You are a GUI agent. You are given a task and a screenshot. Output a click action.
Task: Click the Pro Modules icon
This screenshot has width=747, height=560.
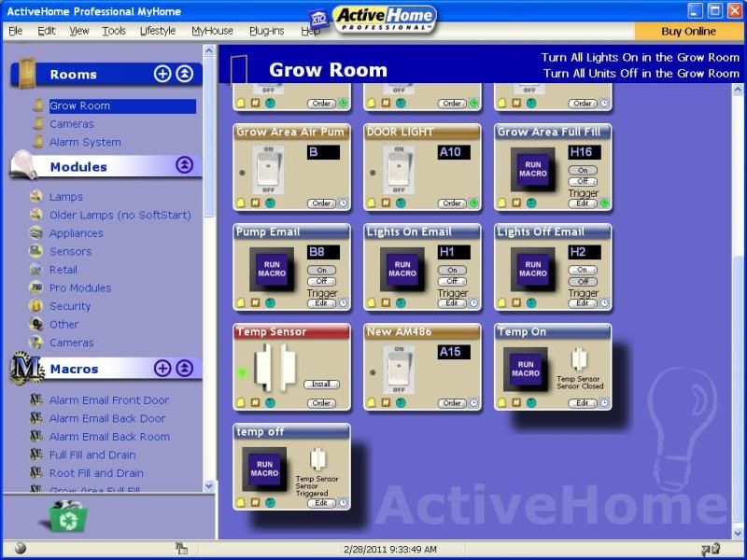coord(36,287)
